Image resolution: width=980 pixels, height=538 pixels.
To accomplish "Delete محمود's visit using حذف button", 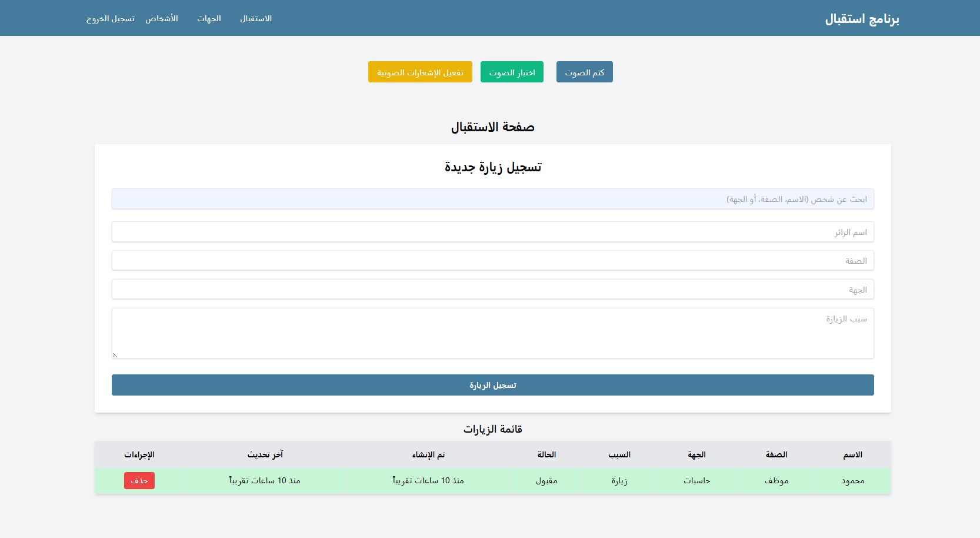I will 139,480.
